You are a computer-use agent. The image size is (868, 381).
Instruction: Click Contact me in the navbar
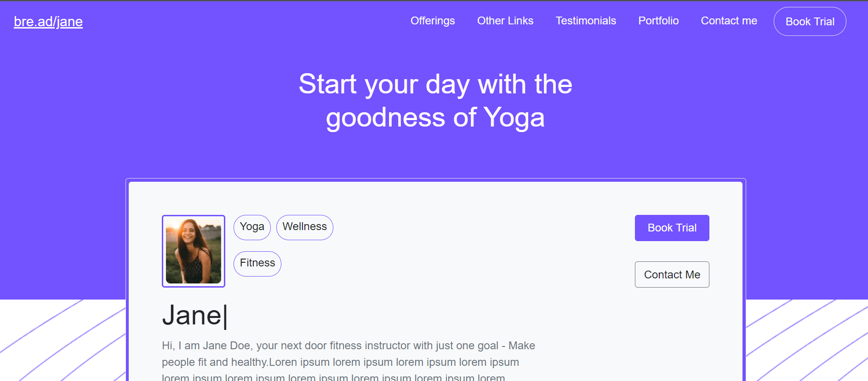pos(729,21)
